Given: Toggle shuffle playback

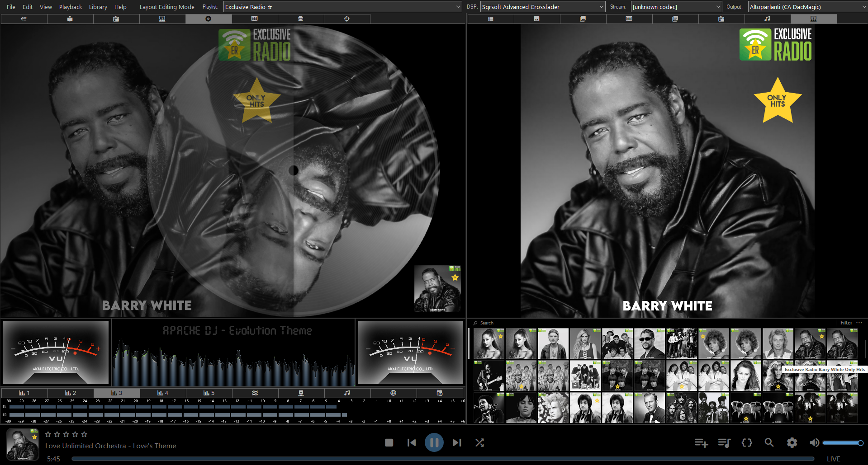Looking at the screenshot, I should (x=479, y=443).
